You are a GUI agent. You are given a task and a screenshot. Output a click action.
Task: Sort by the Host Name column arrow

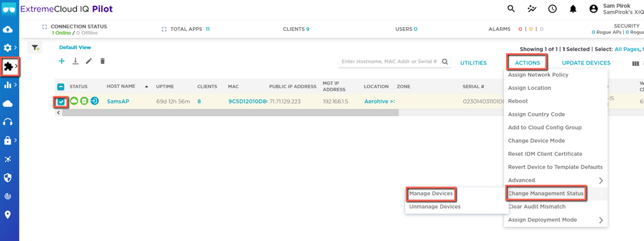(146, 87)
